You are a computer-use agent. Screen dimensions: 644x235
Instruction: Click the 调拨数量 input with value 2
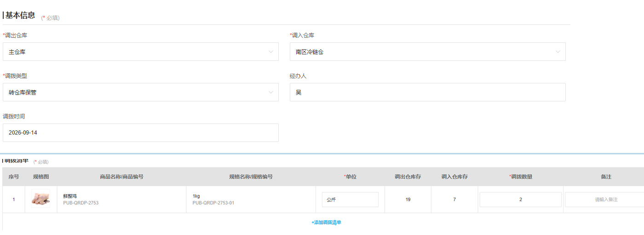[x=520, y=200]
